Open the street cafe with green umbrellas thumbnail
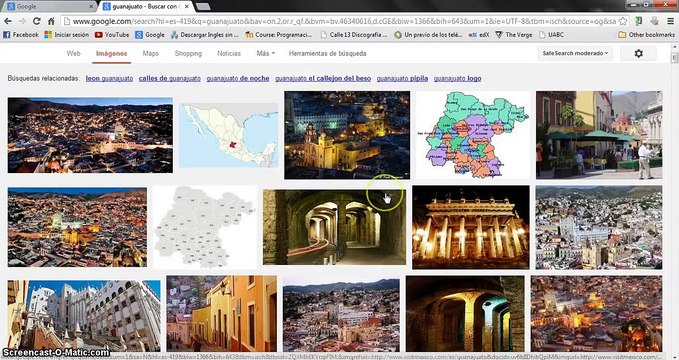The height and width of the screenshot is (360, 679). (599, 135)
